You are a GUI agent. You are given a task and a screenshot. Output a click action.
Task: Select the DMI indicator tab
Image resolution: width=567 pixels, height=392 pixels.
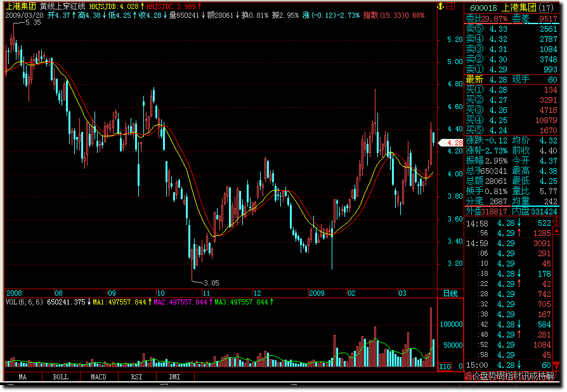click(174, 377)
